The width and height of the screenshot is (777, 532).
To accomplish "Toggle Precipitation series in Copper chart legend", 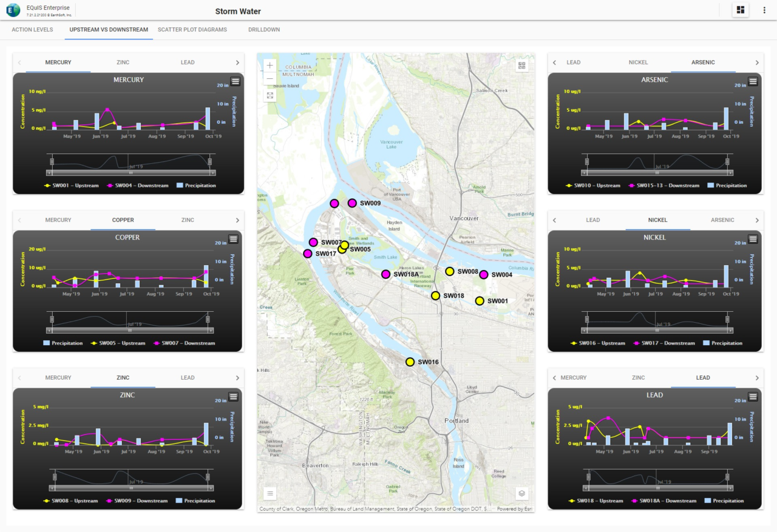I will 63,343.
